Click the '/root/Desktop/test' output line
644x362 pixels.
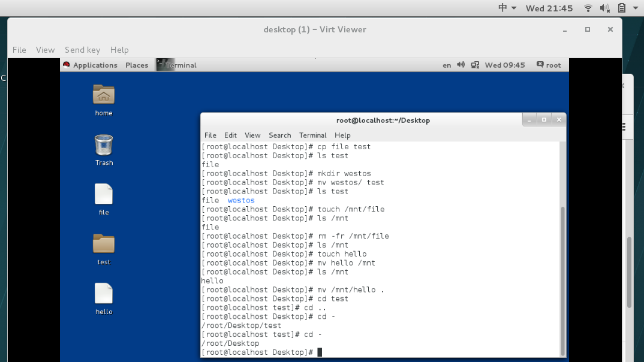[241, 325]
